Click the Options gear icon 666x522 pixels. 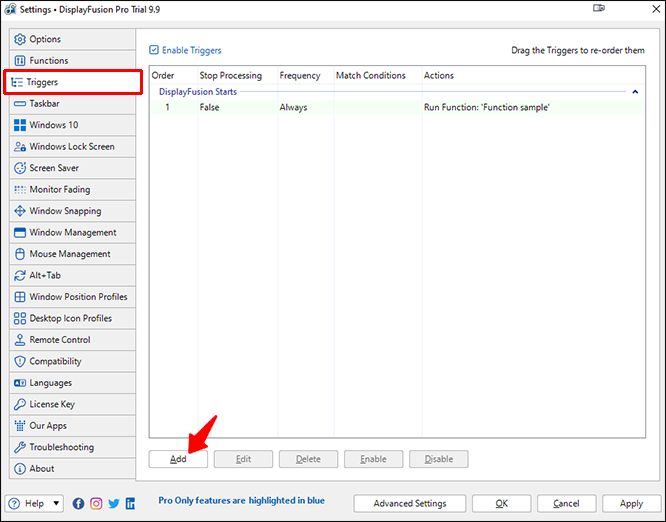[x=20, y=40]
